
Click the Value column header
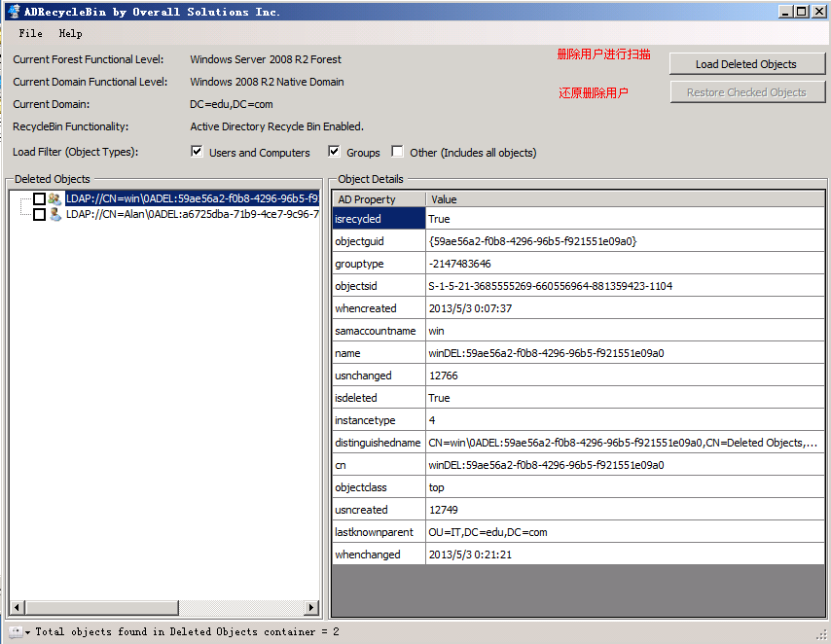625,199
